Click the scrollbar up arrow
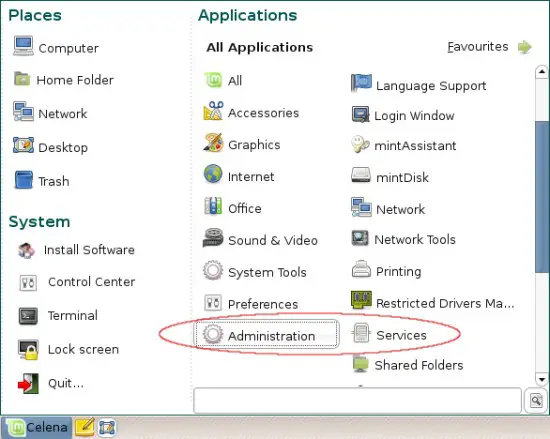 click(542, 72)
